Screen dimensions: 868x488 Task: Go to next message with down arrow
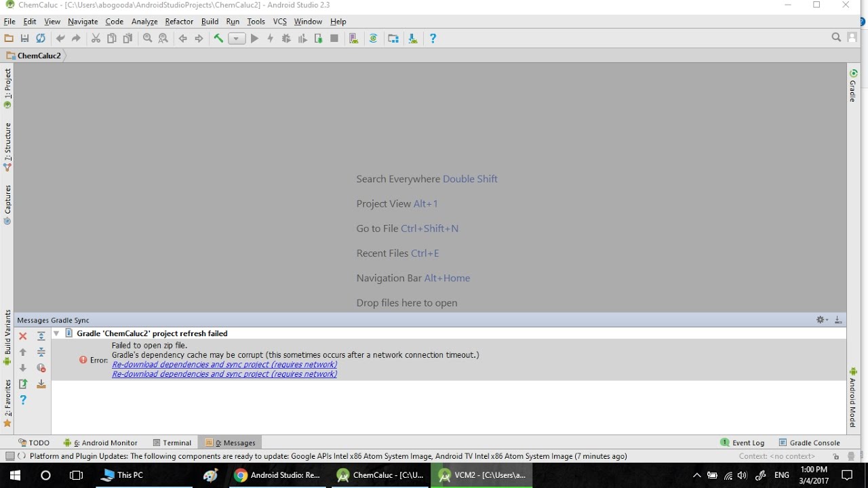point(23,368)
